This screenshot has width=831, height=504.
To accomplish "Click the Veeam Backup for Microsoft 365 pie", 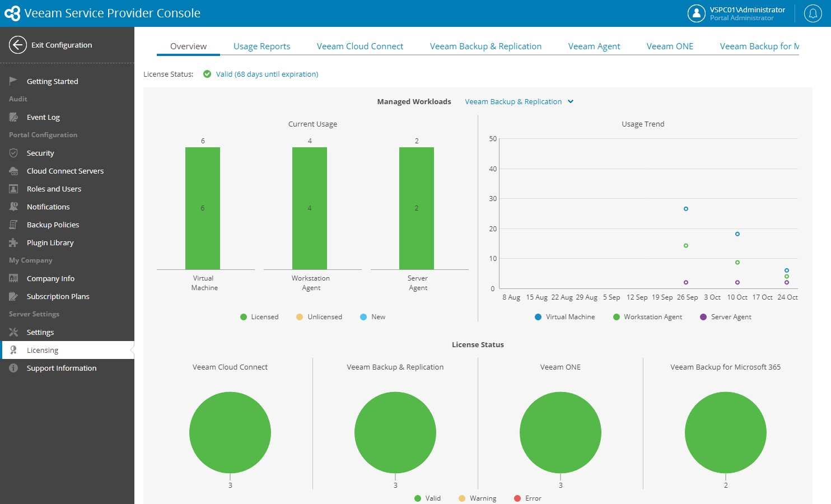I will pyautogui.click(x=726, y=432).
